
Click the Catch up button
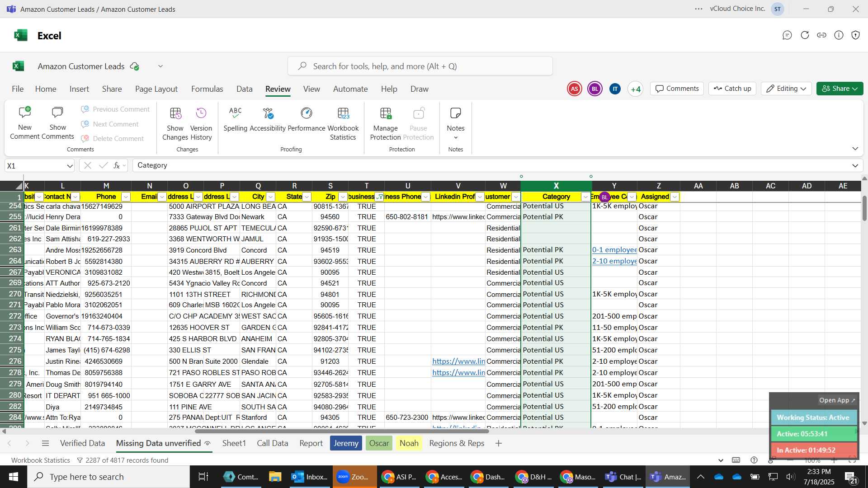click(x=732, y=89)
